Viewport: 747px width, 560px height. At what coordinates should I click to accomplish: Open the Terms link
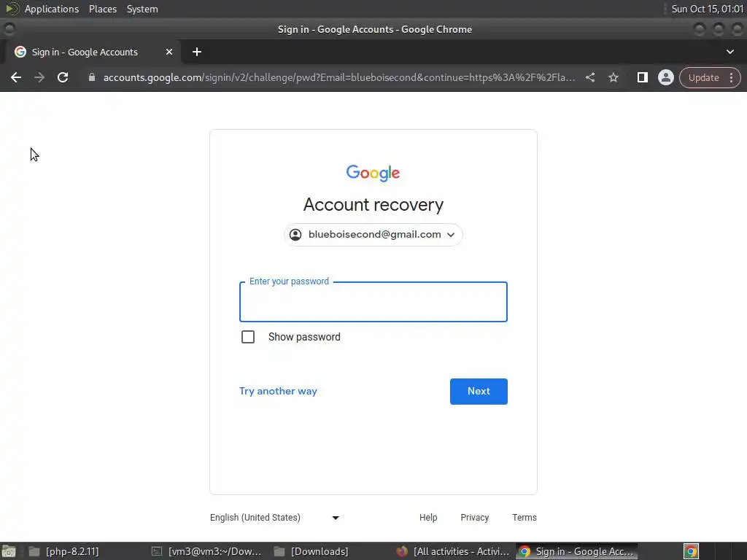pyautogui.click(x=524, y=518)
